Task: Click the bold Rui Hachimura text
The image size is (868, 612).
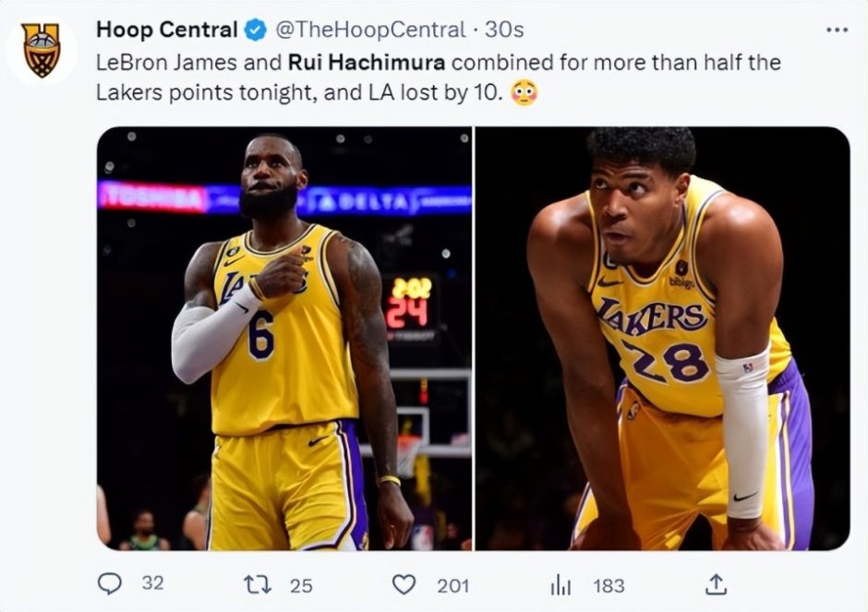Action: pos(368,63)
